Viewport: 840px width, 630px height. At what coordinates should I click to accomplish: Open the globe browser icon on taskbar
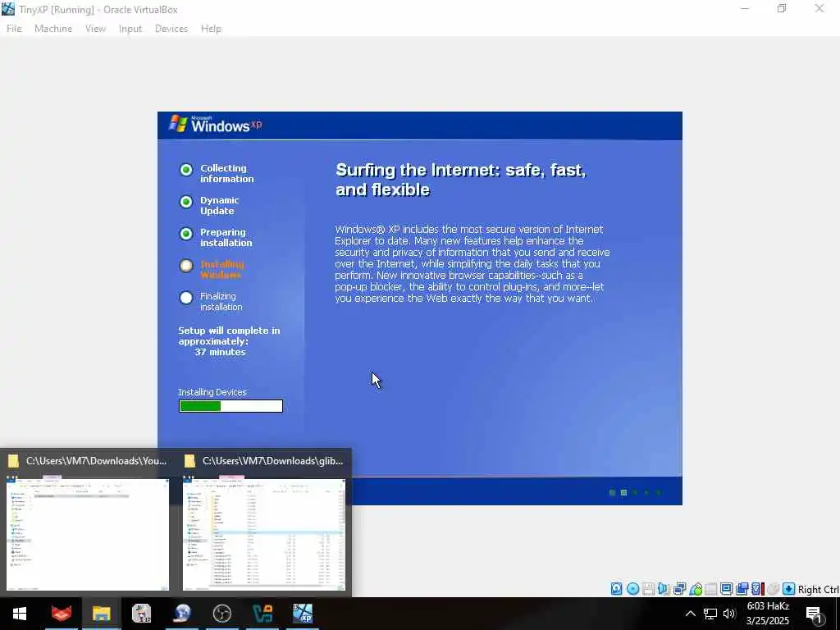182,614
